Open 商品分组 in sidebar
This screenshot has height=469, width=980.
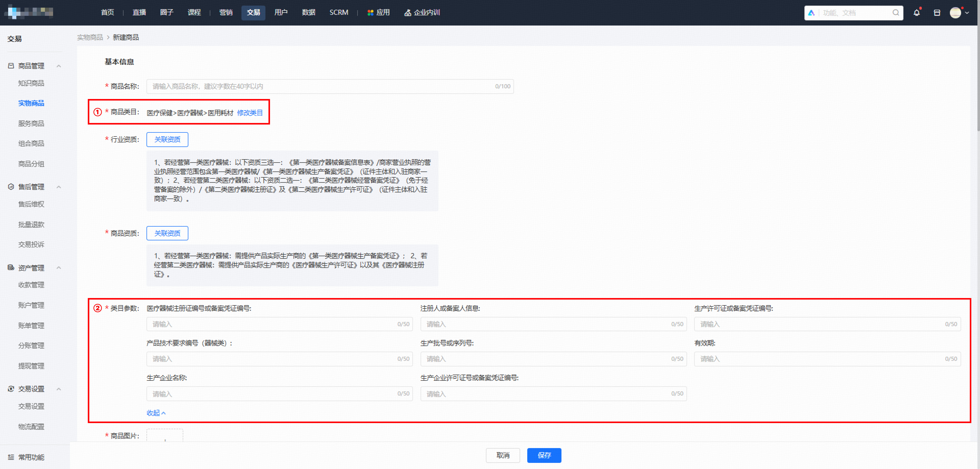[x=31, y=164]
